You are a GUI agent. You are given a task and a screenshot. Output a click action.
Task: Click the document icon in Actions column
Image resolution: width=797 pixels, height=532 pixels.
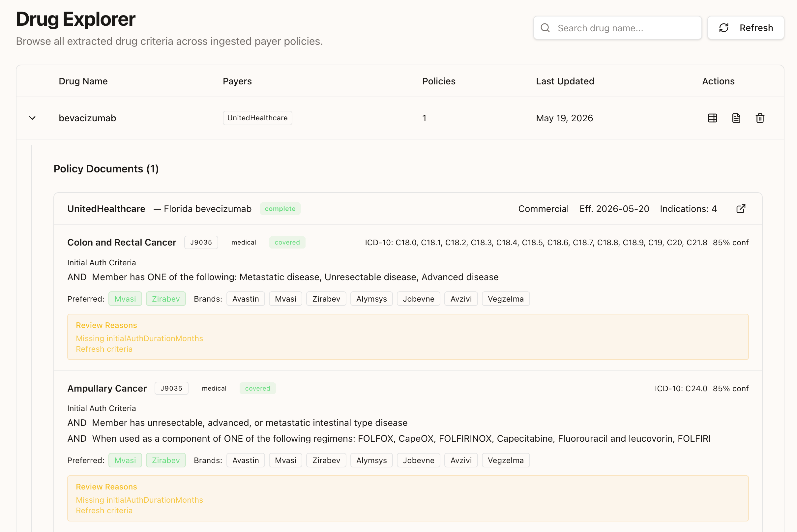pos(736,118)
